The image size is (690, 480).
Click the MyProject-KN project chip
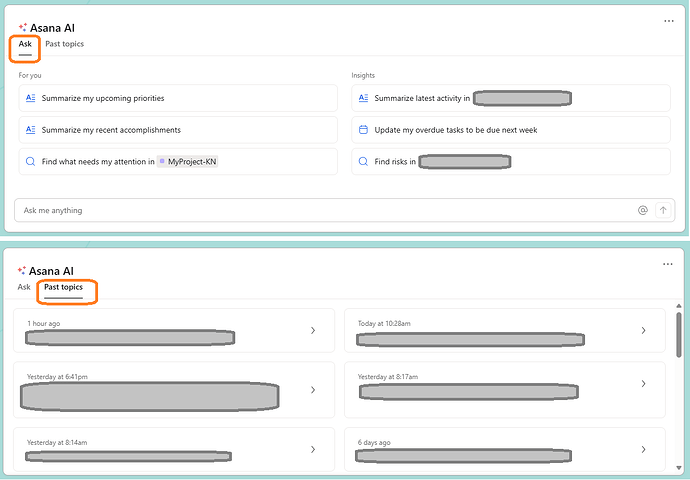point(188,161)
